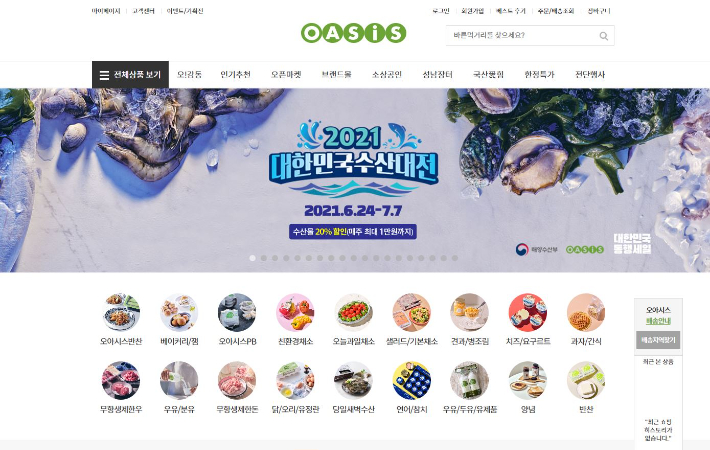
Task: Expand the 전체상품 보기 hamburger menu
Action: (x=130, y=75)
